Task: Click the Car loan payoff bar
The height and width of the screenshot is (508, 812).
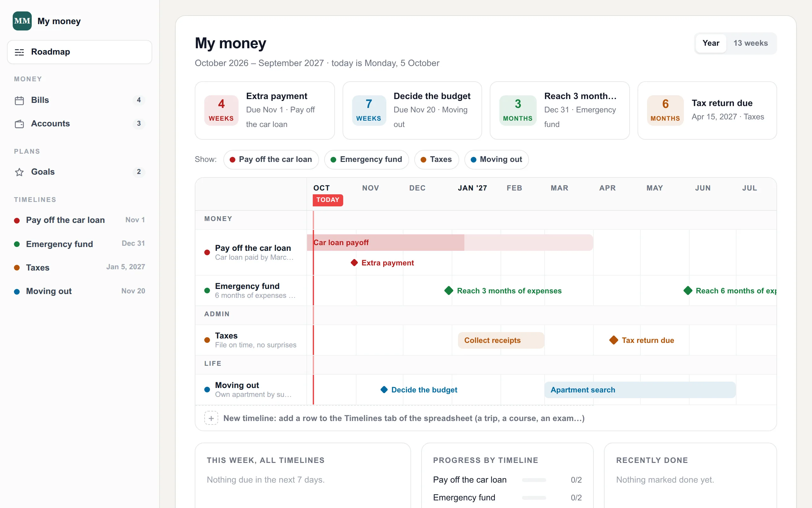Action: click(450, 243)
